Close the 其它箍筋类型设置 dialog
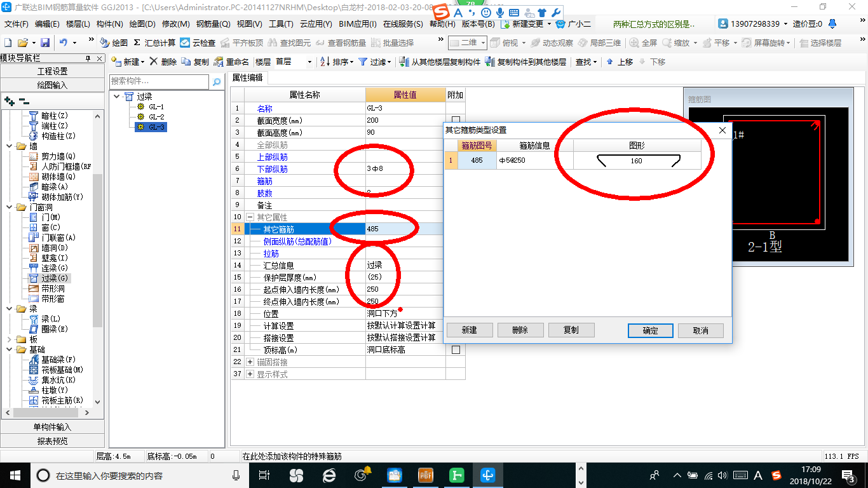 point(722,130)
